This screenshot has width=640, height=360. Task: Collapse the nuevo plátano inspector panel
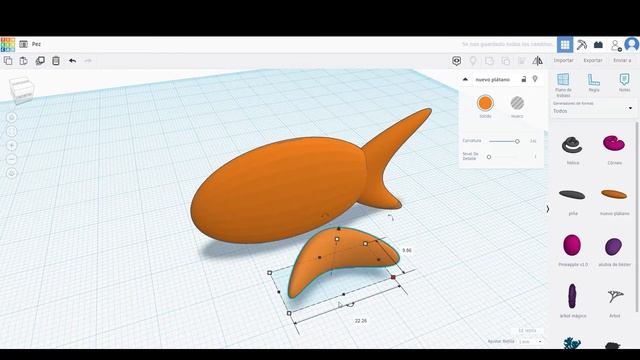coord(465,80)
